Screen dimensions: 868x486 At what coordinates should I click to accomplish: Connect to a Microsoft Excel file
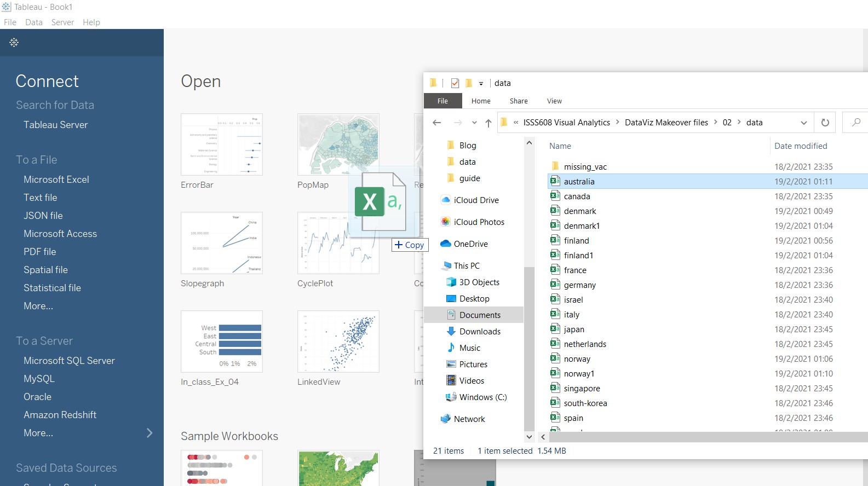click(x=56, y=180)
